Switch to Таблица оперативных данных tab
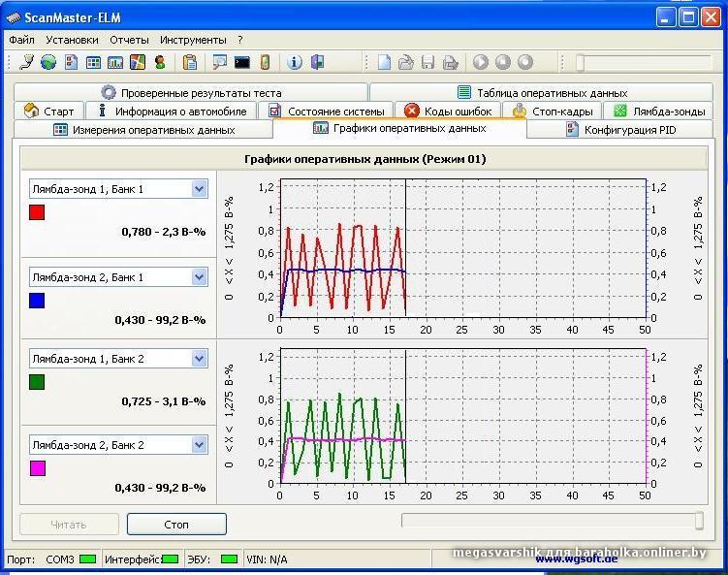This screenshot has width=728, height=575. point(542,92)
